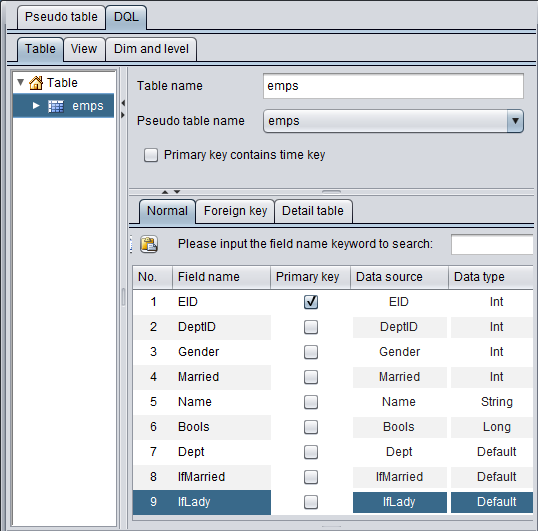The height and width of the screenshot is (531, 538).
Task: Click the paste clipboard icon
Action: (x=149, y=244)
